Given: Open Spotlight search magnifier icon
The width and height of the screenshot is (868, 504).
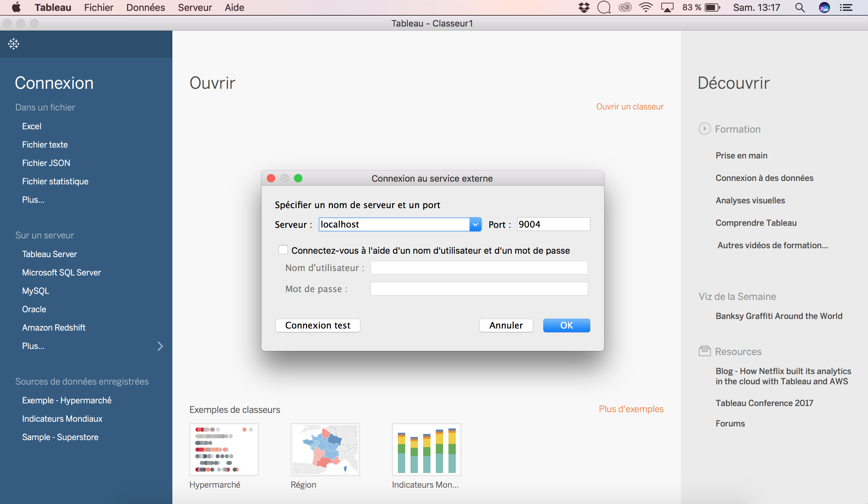Looking at the screenshot, I should click(x=800, y=7).
